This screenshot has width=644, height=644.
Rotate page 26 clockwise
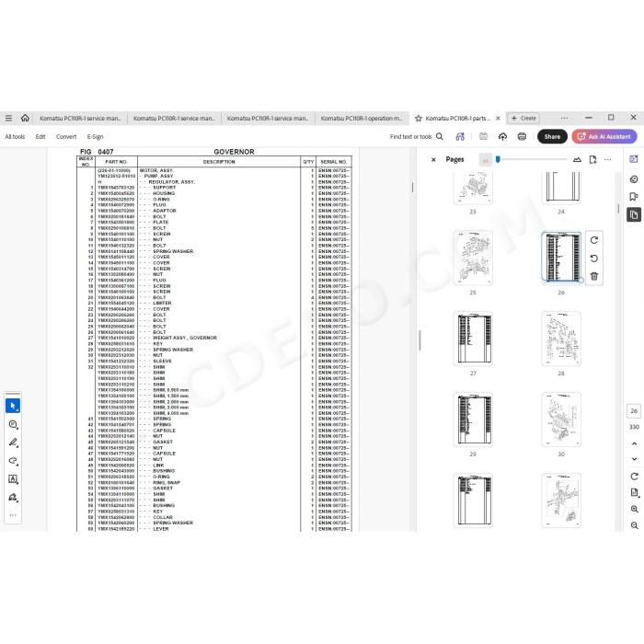tap(594, 240)
